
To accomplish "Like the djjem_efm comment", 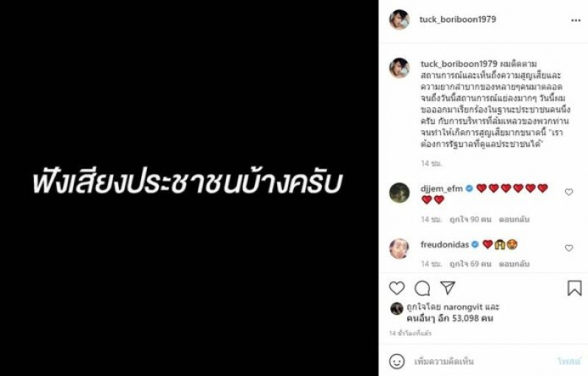I will coord(569,192).
